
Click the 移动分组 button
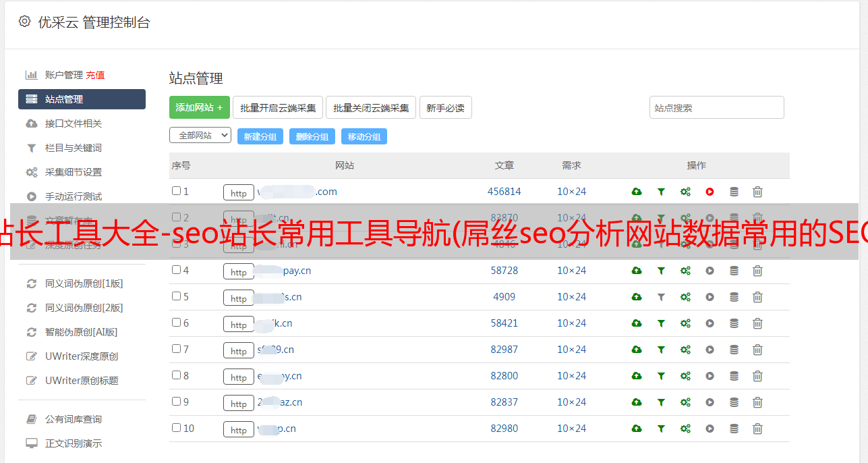[364, 136]
